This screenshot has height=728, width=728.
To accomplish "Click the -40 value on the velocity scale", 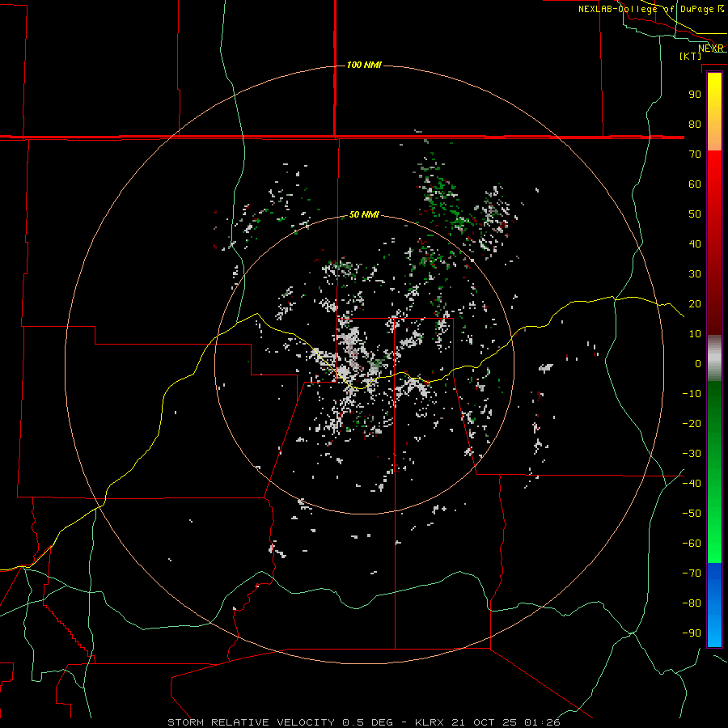I will 692,484.
